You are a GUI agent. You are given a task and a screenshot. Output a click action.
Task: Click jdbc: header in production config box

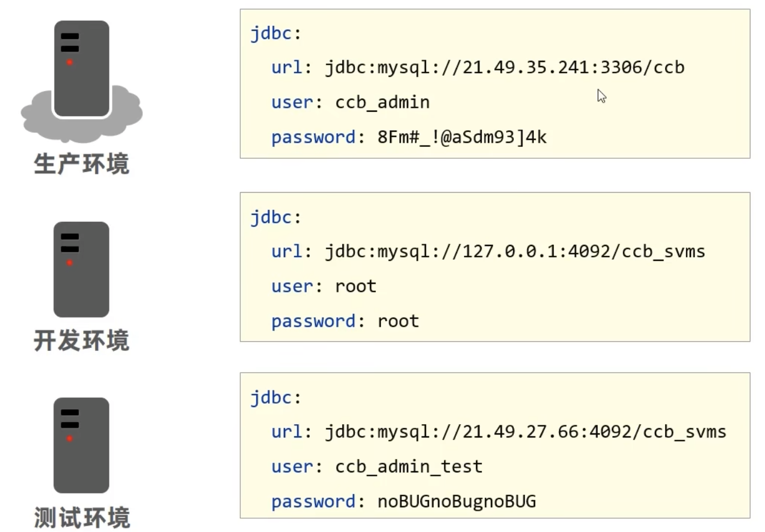[276, 34]
